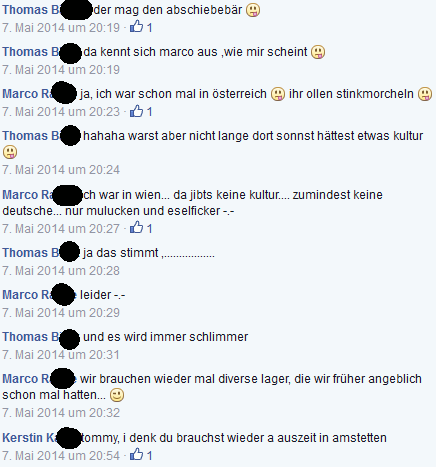Viewport: 436px width, 467px height.
Task: Click the like thumb icon under the 20:27 comment
Action: point(136,227)
